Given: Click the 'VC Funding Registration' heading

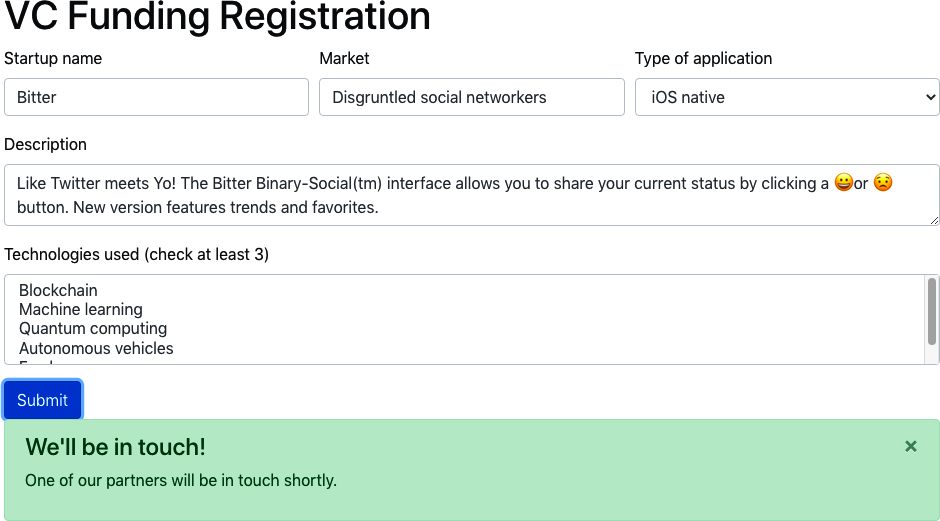Looking at the screenshot, I should [218, 16].
